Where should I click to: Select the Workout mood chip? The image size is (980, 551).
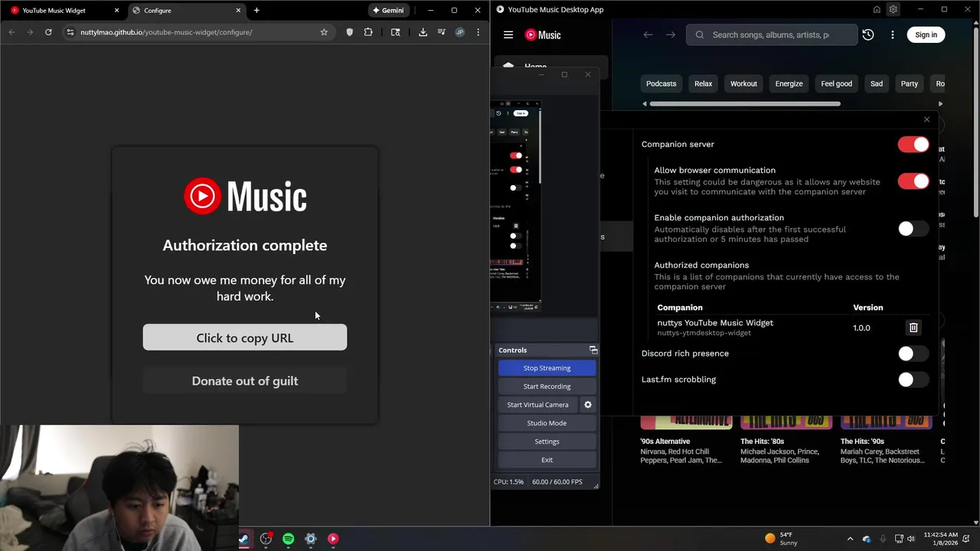click(743, 83)
